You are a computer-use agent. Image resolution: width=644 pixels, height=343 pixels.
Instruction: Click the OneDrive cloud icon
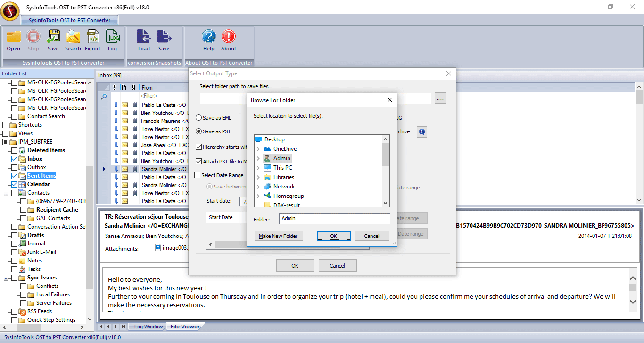point(267,149)
